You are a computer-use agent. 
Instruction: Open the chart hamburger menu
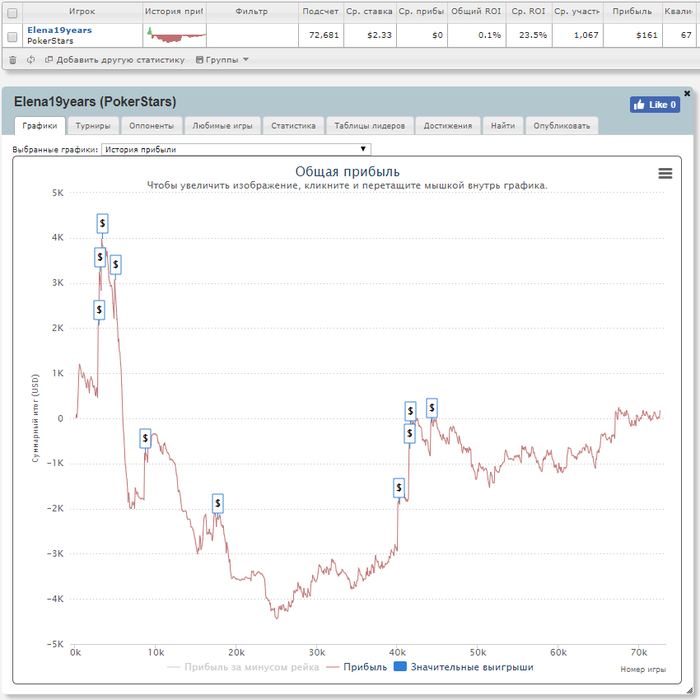pyautogui.click(x=665, y=173)
